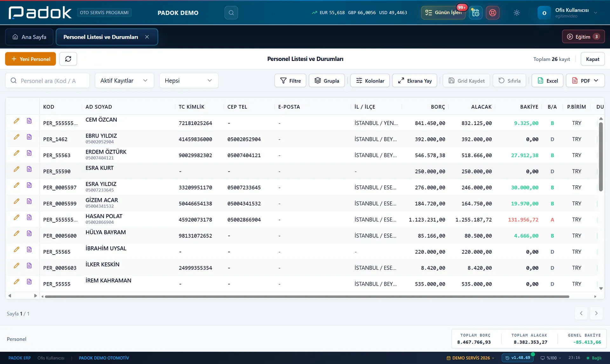
Task: Focus the Personel ara search field
Action: 47,81
